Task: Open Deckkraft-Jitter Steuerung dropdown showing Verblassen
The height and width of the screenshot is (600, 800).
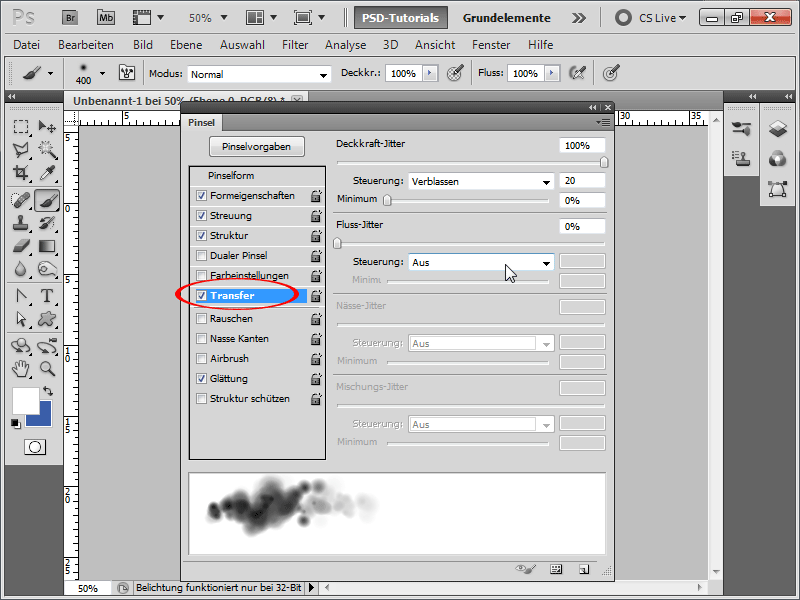Action: 481,181
